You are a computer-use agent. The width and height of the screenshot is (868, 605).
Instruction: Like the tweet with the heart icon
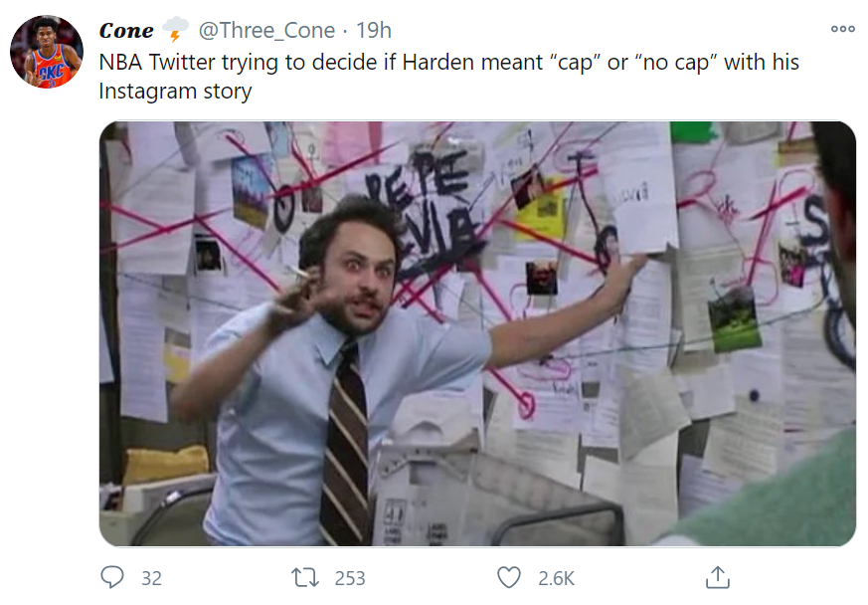click(x=509, y=577)
